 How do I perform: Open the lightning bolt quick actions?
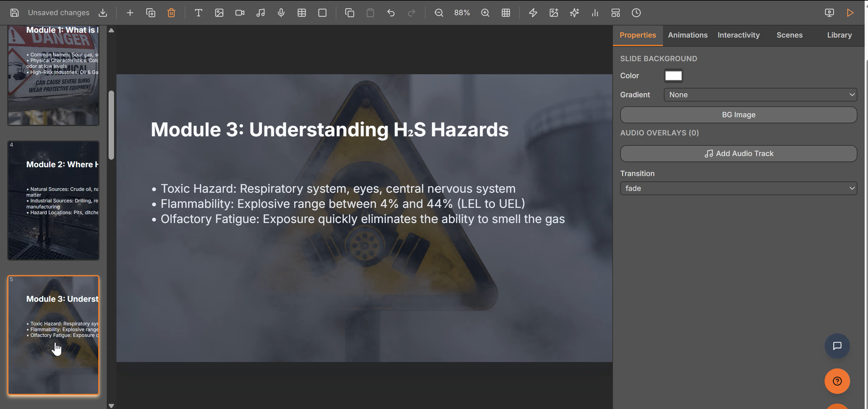click(x=533, y=13)
